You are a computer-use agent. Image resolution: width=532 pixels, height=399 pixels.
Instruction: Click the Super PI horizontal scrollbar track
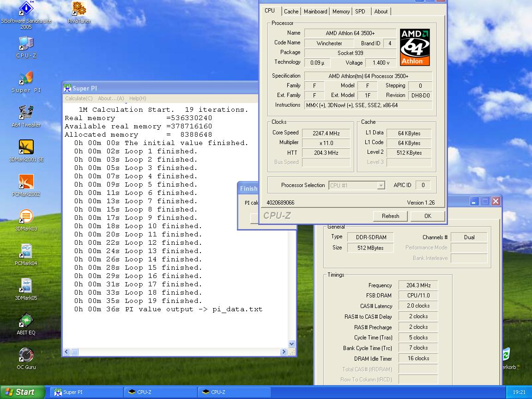coord(180,352)
